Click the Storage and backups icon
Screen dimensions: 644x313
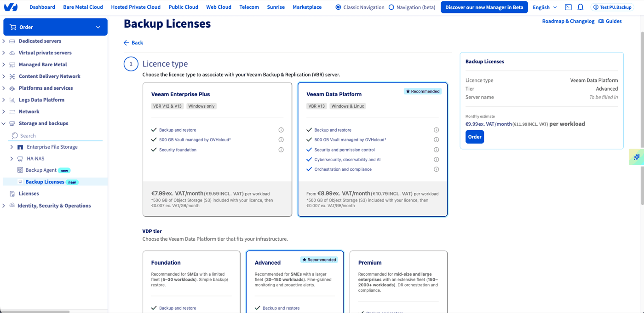12,123
